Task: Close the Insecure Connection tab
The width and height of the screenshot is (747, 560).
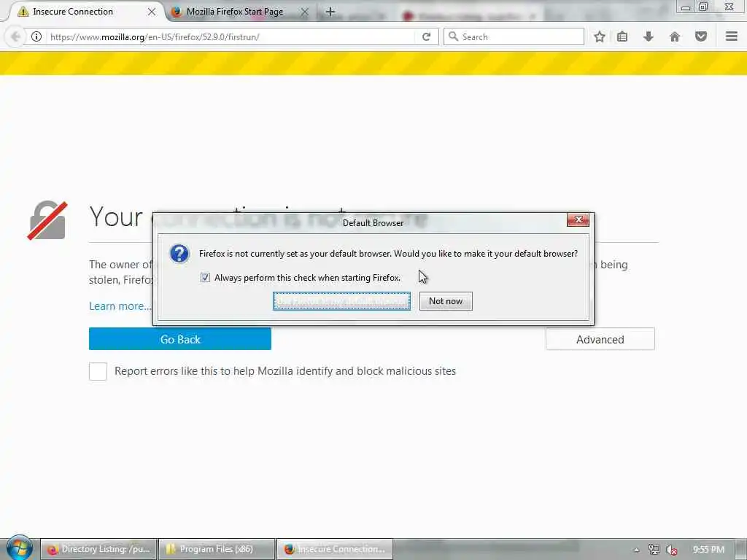Action: coord(152,12)
